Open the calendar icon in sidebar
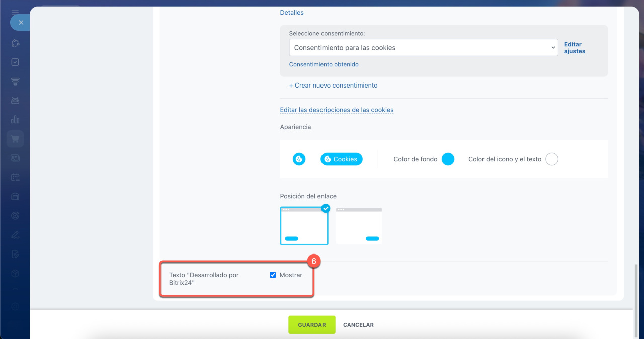644x339 pixels. (15, 177)
